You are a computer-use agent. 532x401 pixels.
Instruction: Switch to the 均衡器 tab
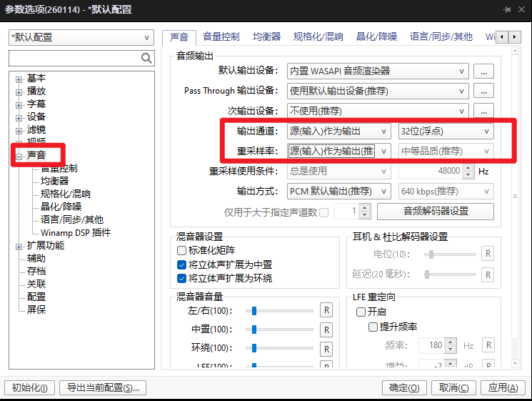click(x=266, y=36)
